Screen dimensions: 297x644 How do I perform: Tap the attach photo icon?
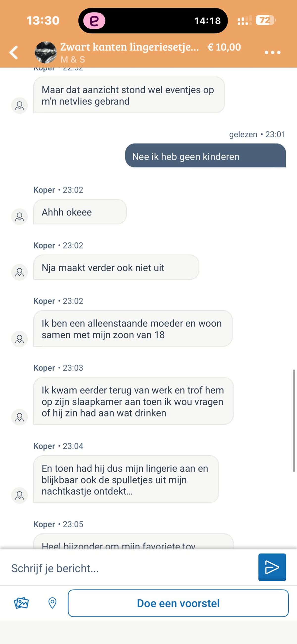[x=21, y=603]
